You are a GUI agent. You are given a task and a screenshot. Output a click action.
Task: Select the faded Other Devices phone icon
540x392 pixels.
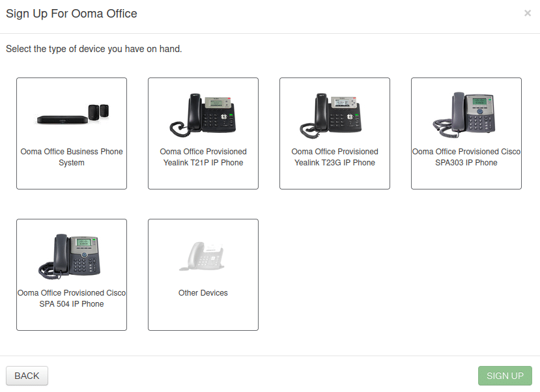click(x=202, y=256)
